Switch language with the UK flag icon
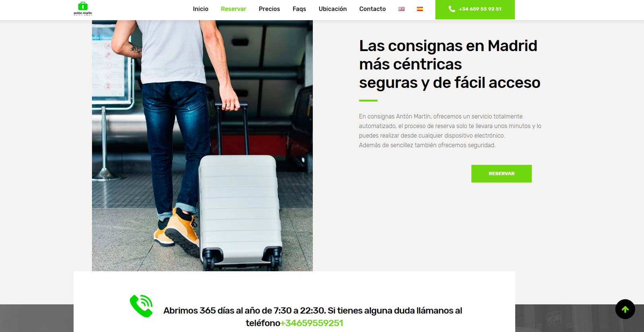 (401, 9)
